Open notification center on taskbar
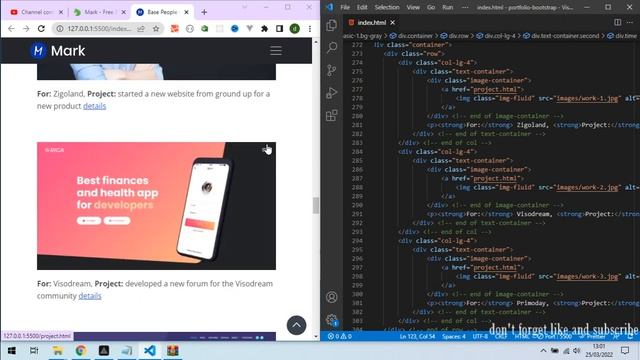 coord(625,351)
